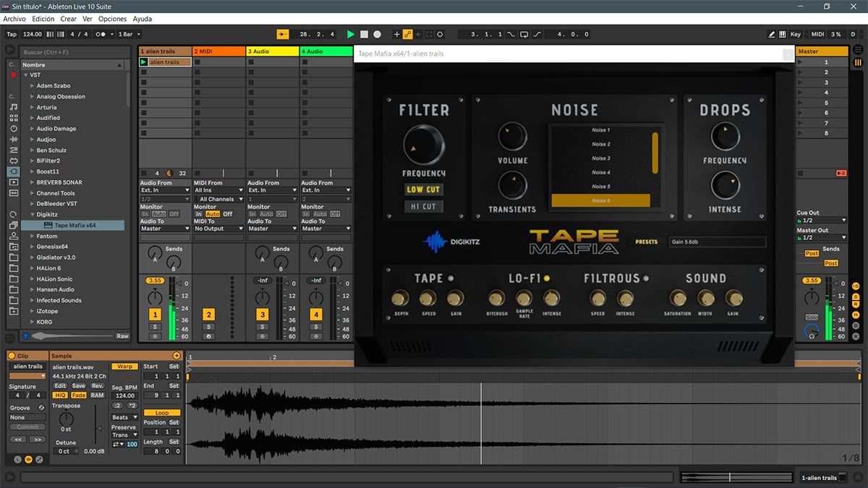Screen dimensions: 868x488
Task: Double the tempo with the *2 button
Action: coord(132,406)
